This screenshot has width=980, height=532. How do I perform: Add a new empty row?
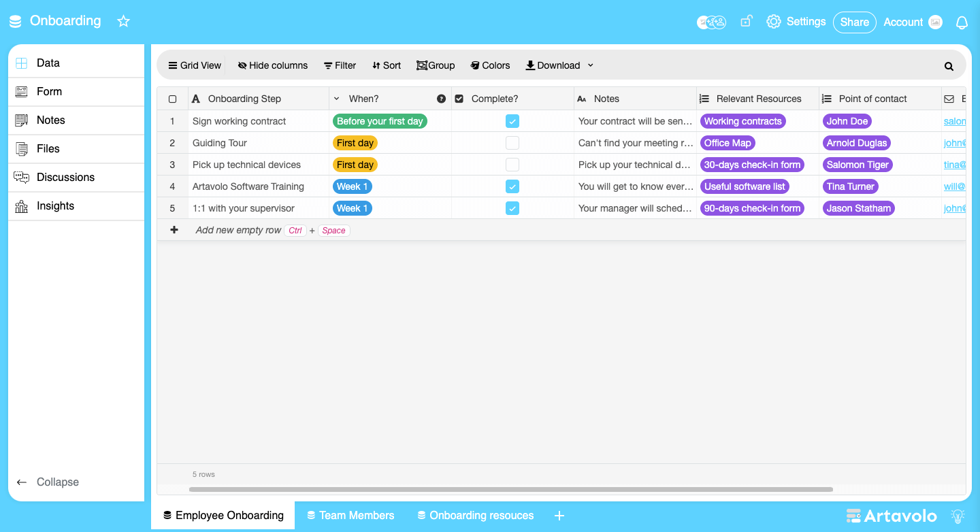pos(238,230)
